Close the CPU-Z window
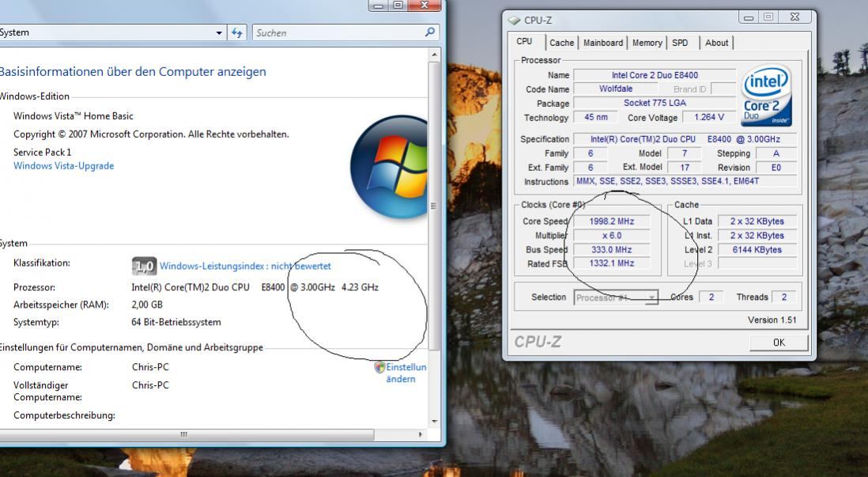The width and height of the screenshot is (868, 477). click(x=795, y=17)
